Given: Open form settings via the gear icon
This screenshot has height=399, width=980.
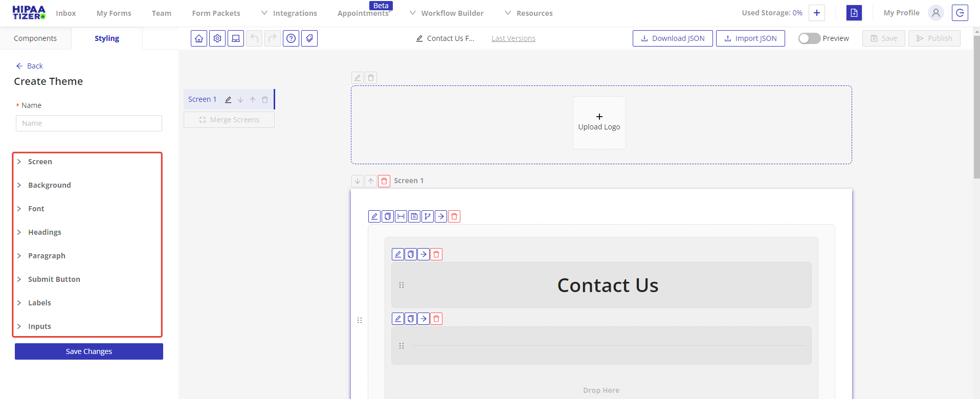Looking at the screenshot, I should point(217,38).
